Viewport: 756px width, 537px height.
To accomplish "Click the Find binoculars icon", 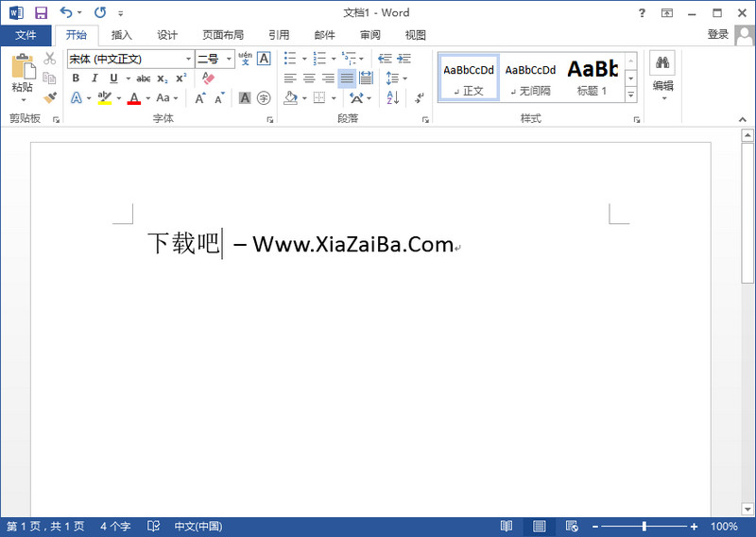I will (662, 62).
